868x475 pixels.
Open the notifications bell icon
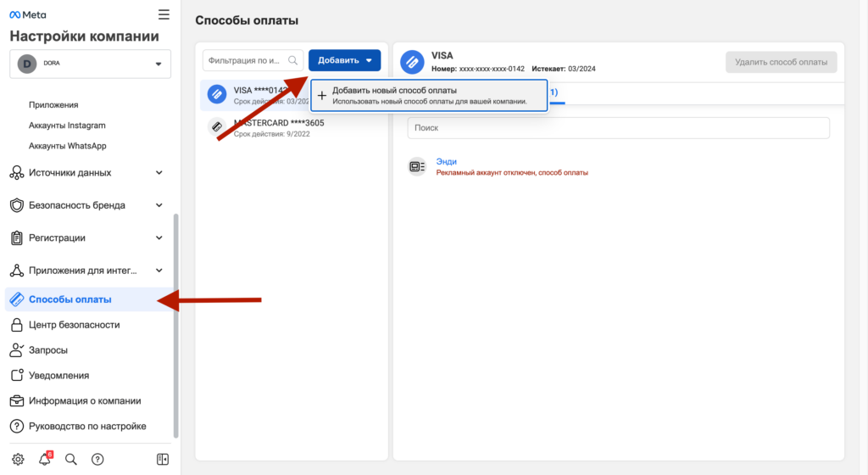coord(45,459)
